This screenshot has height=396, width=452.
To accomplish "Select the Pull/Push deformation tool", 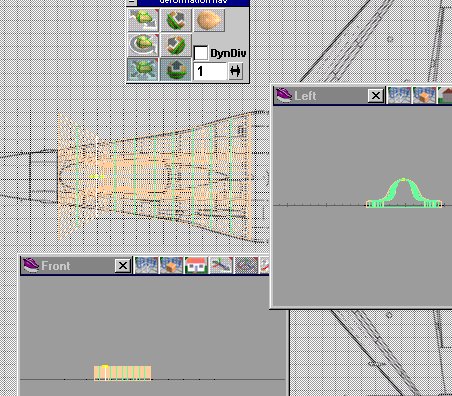I will [x=143, y=20].
